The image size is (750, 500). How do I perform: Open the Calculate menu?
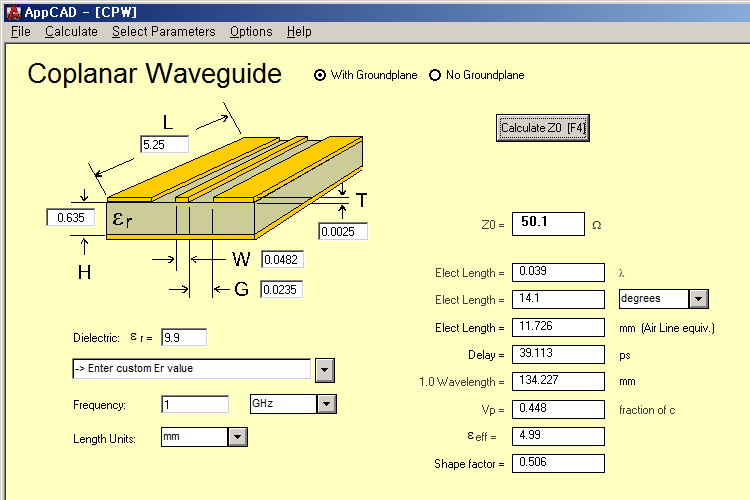tap(71, 31)
